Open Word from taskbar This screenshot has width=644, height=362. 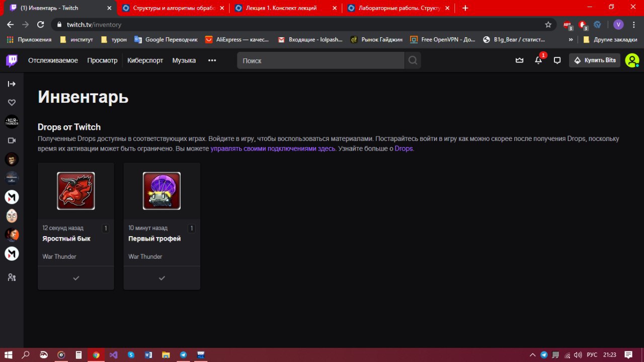click(148, 355)
